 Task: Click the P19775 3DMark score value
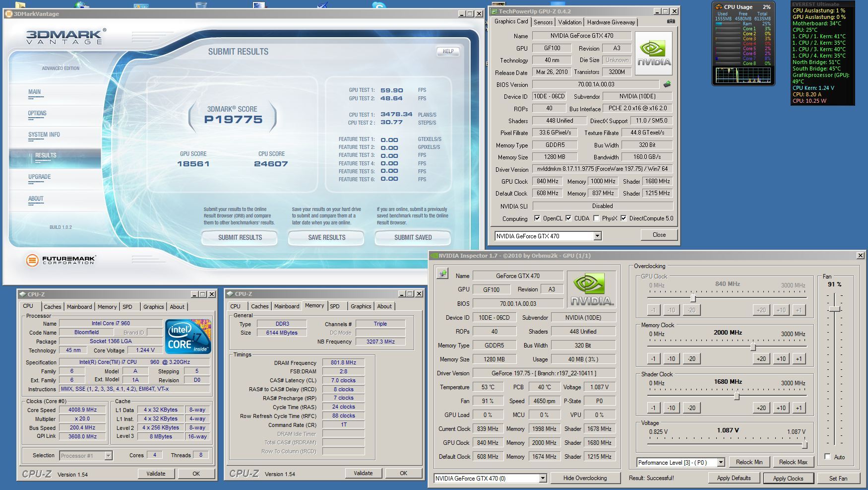(x=233, y=120)
